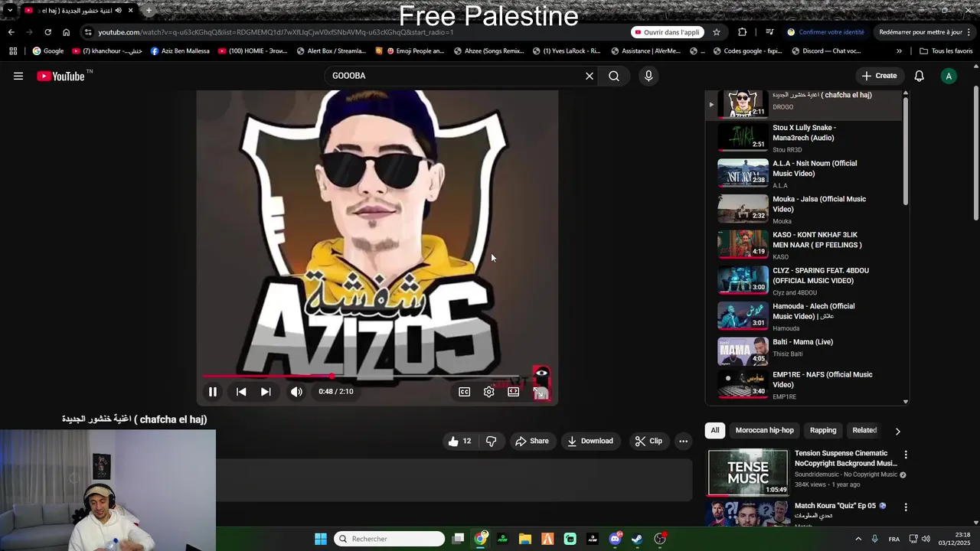Select the Moroccan hip-hop chip
The height and width of the screenshot is (551, 980).
coord(765,430)
